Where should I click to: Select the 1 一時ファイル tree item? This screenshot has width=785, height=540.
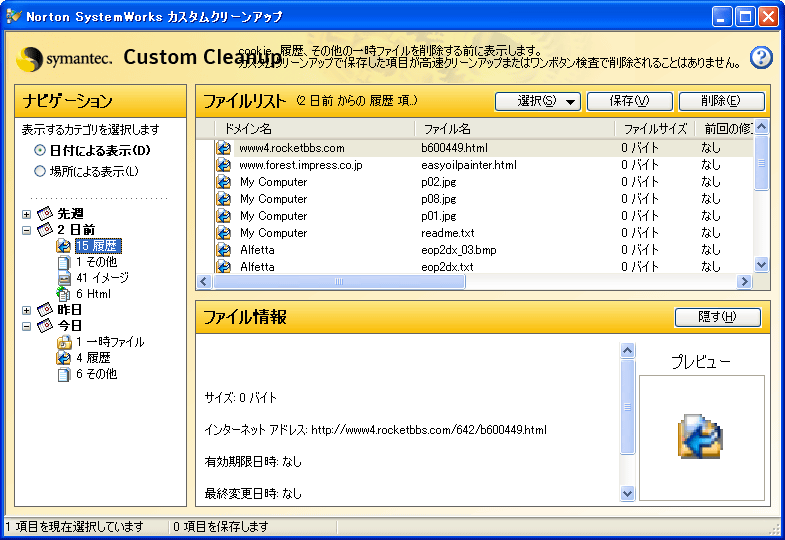(x=110, y=342)
